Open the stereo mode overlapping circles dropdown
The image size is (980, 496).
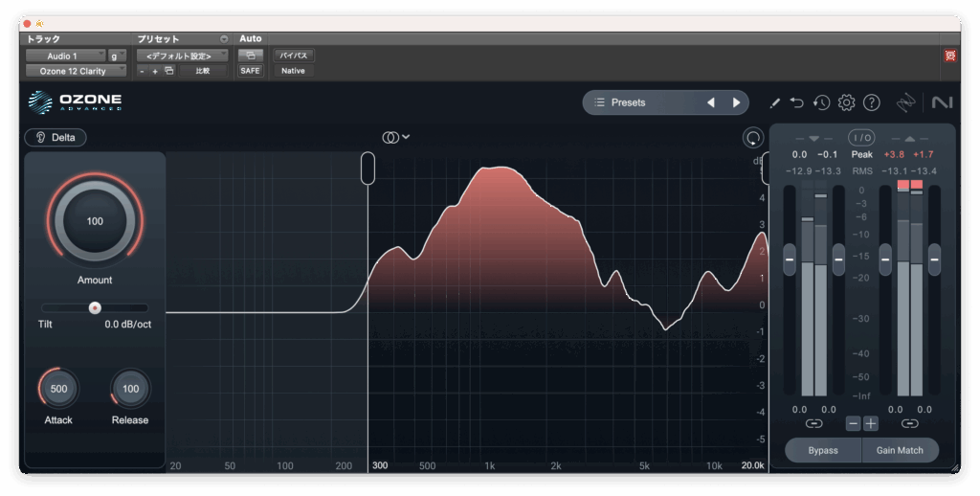tap(395, 137)
